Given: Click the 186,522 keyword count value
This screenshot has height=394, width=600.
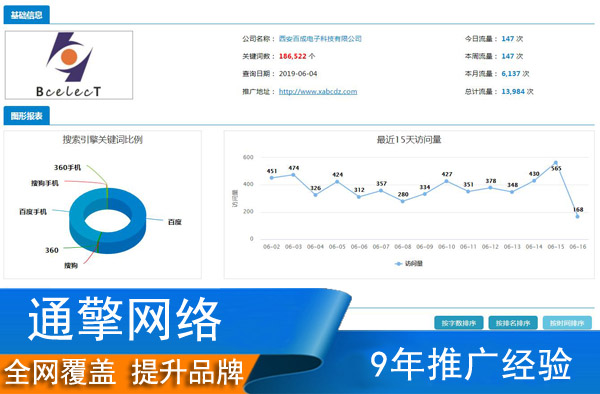Looking at the screenshot, I should pos(293,56).
